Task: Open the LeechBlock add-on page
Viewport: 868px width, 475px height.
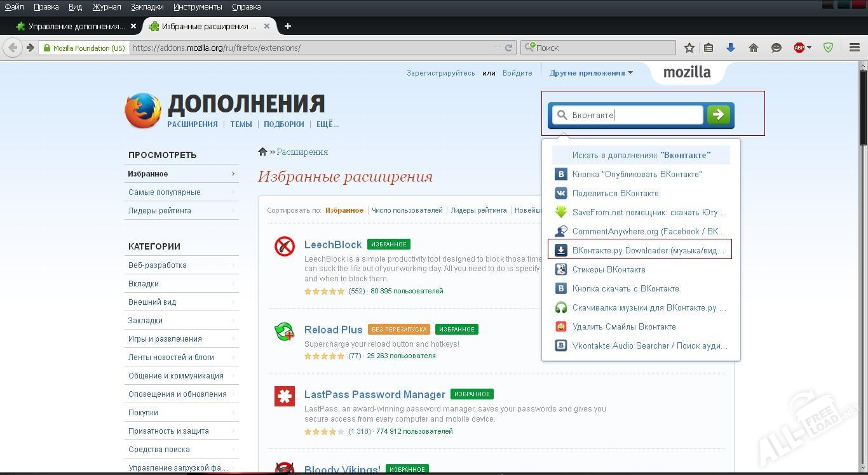Action: tap(333, 244)
